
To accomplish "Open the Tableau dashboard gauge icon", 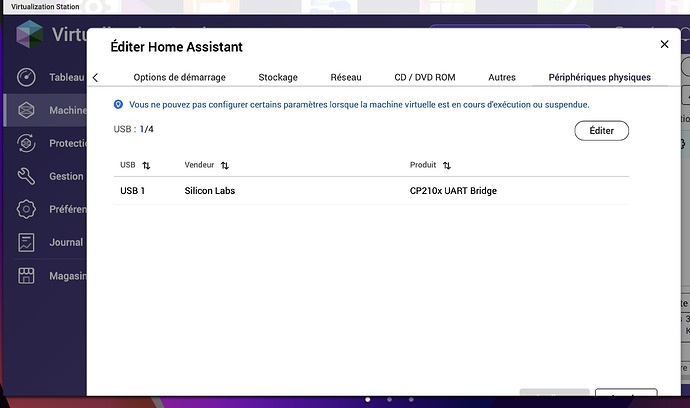I will coord(26,77).
